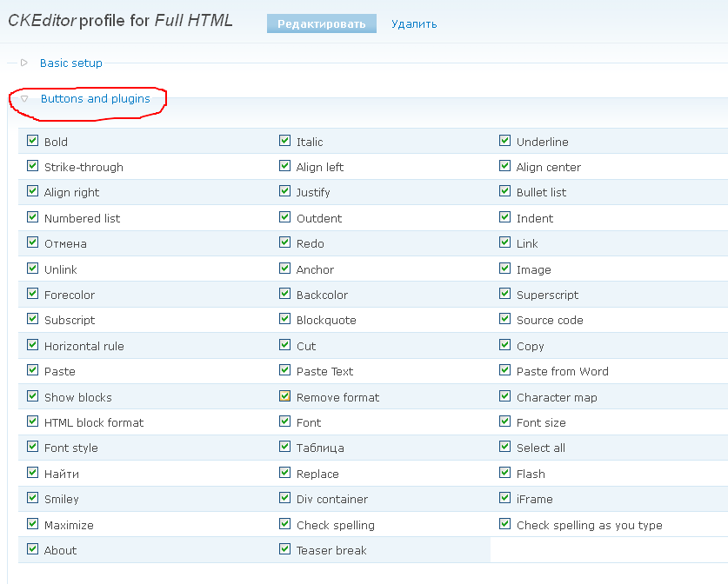The width and height of the screenshot is (728, 584).
Task: Expand the Basic setup section
Action: 24,63
